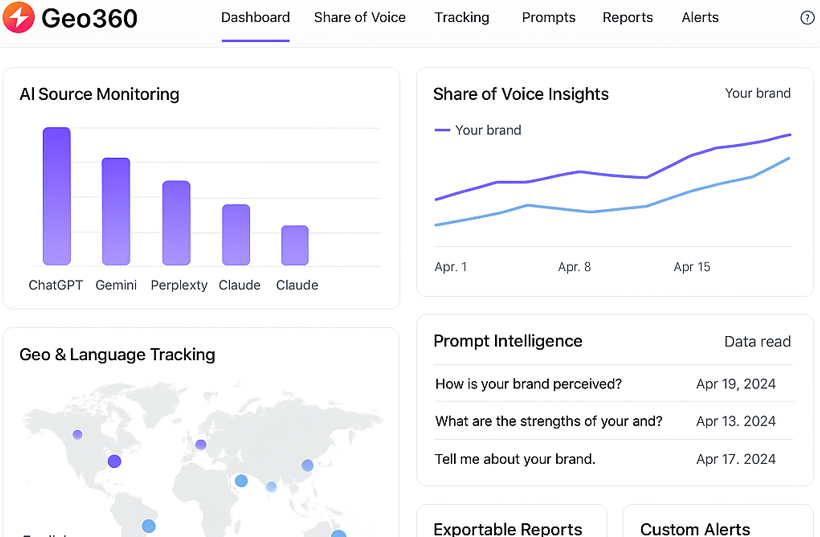
Task: Open the Alerts tab
Action: pyautogui.click(x=700, y=18)
